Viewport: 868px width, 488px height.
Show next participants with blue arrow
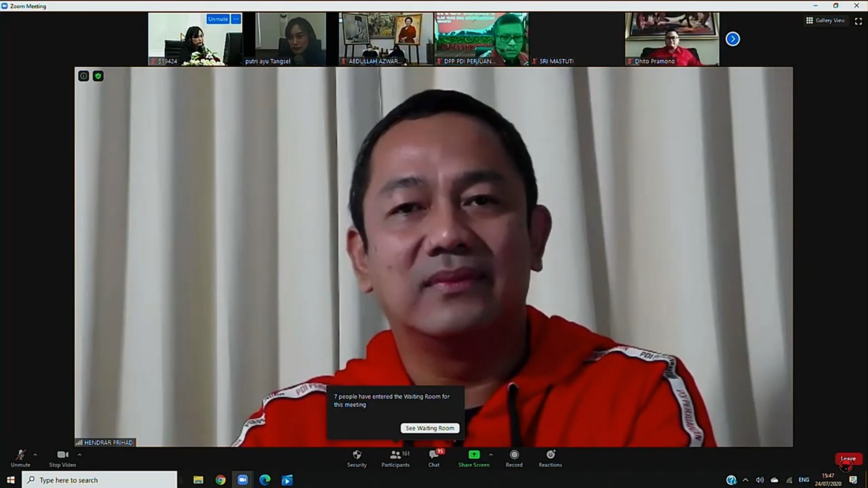pyautogui.click(x=732, y=39)
